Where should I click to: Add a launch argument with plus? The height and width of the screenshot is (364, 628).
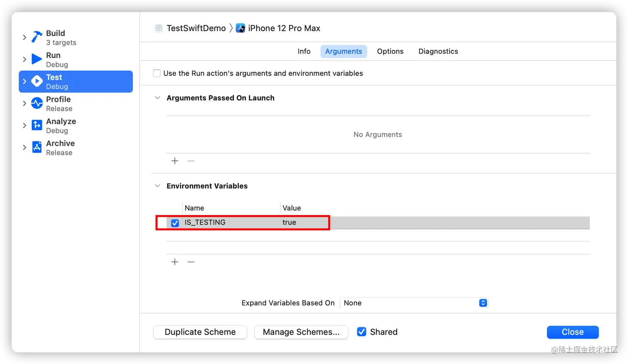pos(175,161)
